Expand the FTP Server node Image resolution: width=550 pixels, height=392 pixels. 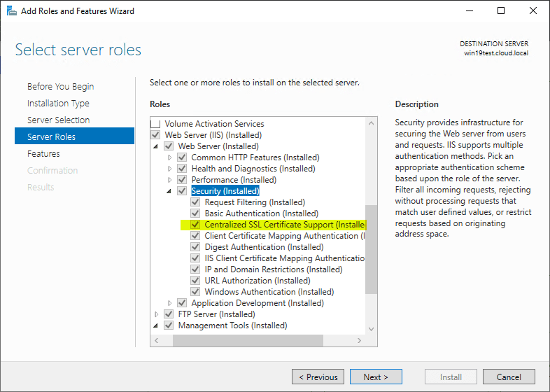pyautogui.click(x=157, y=314)
